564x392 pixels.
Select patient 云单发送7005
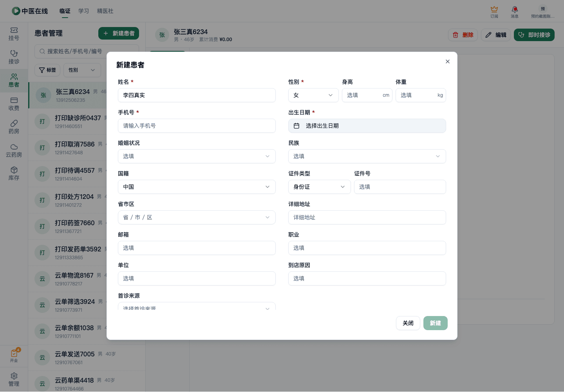(x=87, y=358)
